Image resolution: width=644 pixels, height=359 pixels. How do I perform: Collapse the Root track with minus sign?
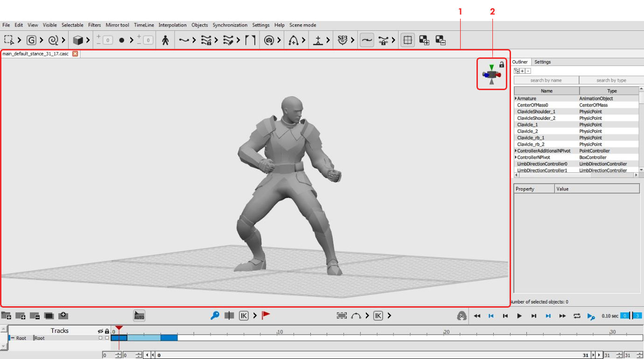point(13,338)
